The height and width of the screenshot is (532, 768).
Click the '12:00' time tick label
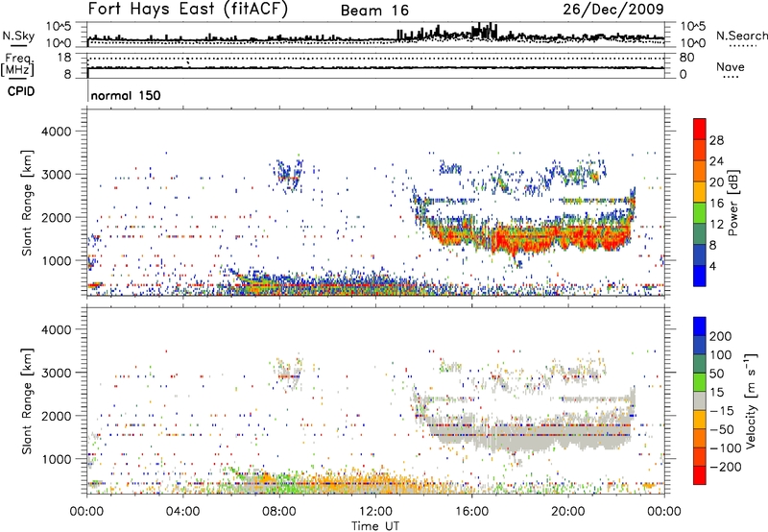tap(375, 512)
